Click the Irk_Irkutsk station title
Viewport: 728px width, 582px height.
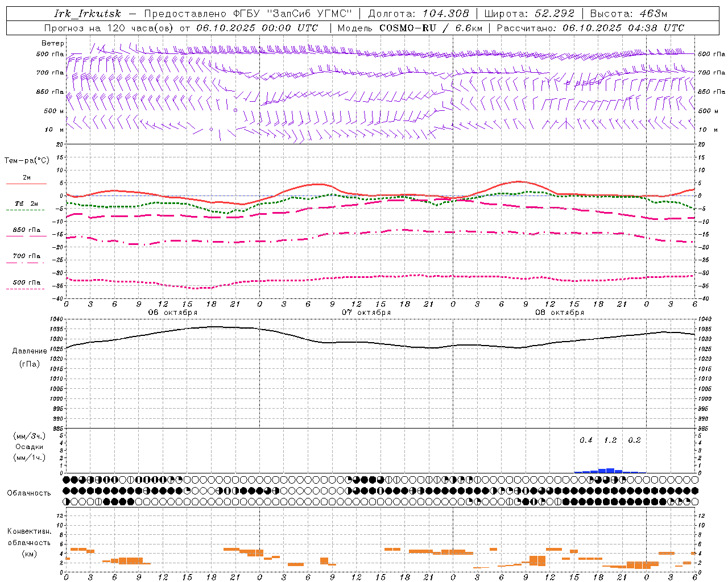click(87, 14)
